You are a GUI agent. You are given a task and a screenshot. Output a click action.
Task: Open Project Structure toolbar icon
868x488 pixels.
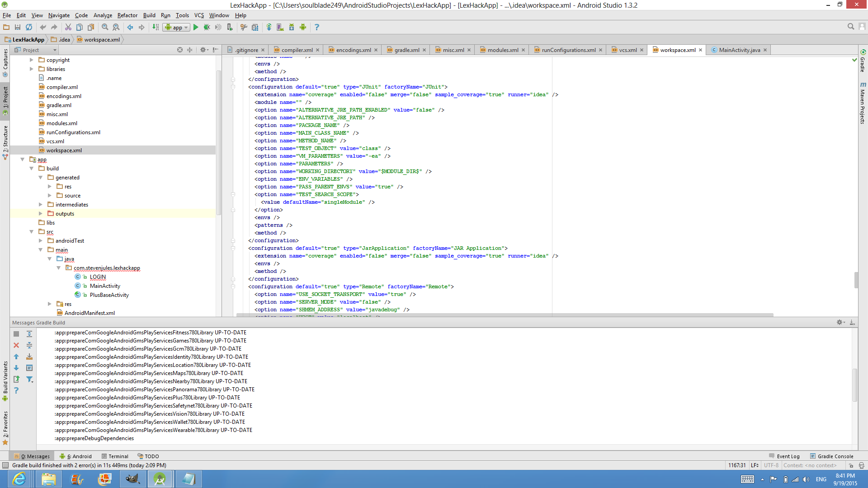click(255, 27)
